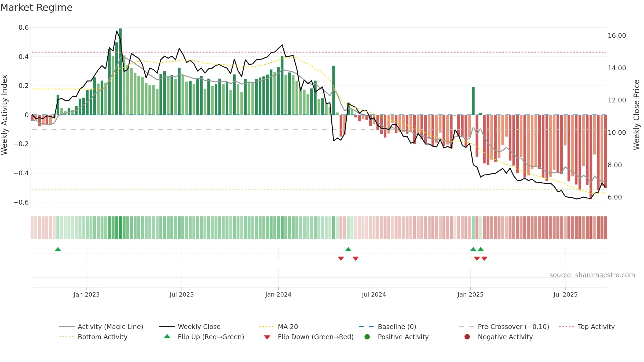Click the Top Activity legend entry

[587, 327]
